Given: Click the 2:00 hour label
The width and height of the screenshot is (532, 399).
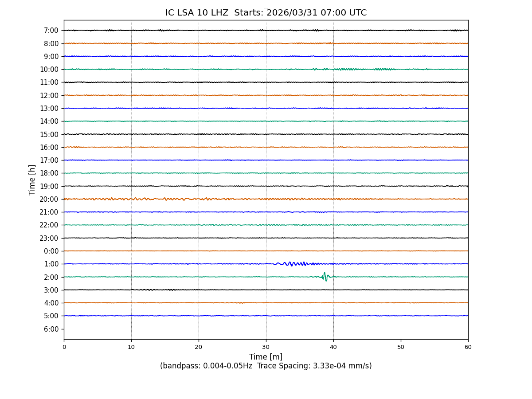Looking at the screenshot, I should [51, 277].
